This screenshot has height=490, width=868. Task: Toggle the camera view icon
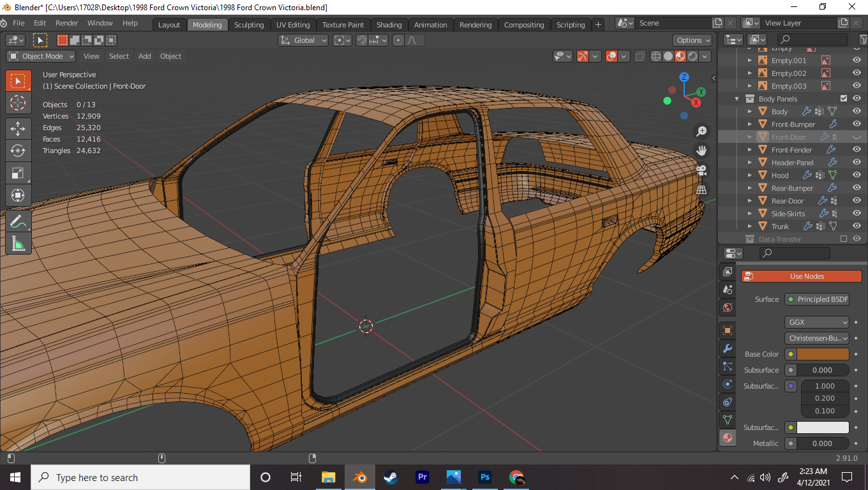pos(701,170)
